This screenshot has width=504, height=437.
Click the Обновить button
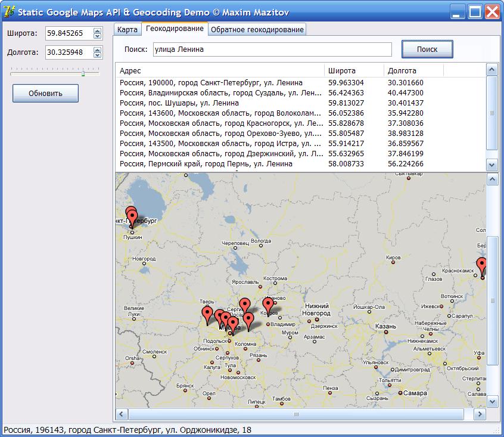pyautogui.click(x=45, y=93)
